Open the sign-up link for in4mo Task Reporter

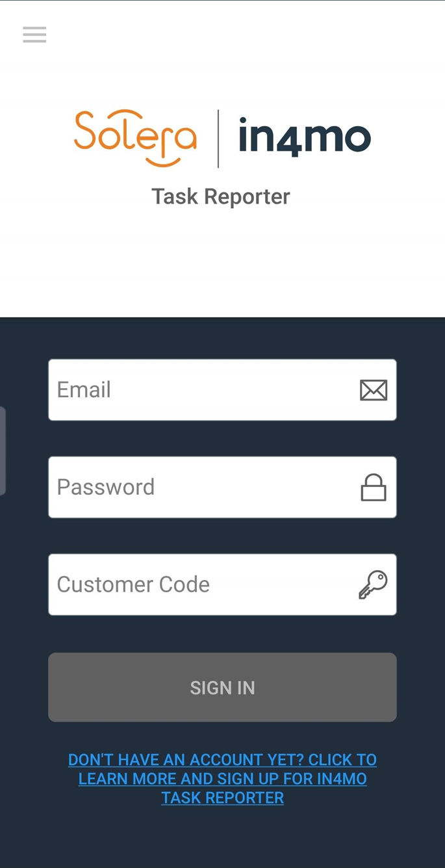[222, 778]
